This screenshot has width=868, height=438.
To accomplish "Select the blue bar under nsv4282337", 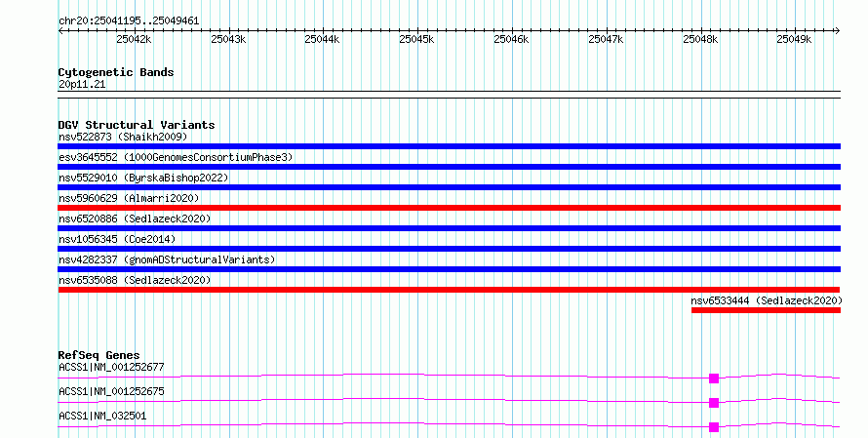I will click(449, 269).
